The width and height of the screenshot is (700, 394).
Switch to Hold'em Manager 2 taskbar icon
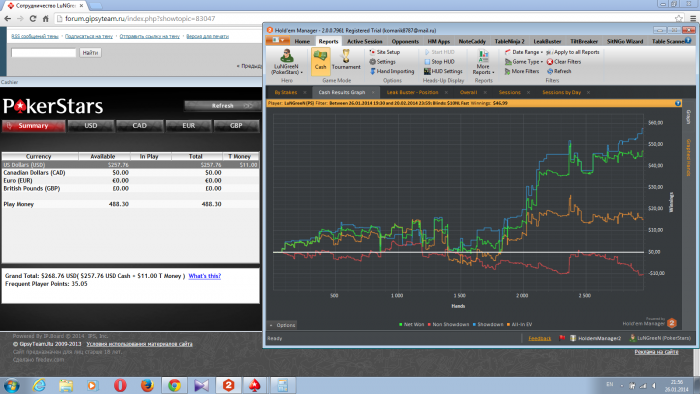point(229,386)
